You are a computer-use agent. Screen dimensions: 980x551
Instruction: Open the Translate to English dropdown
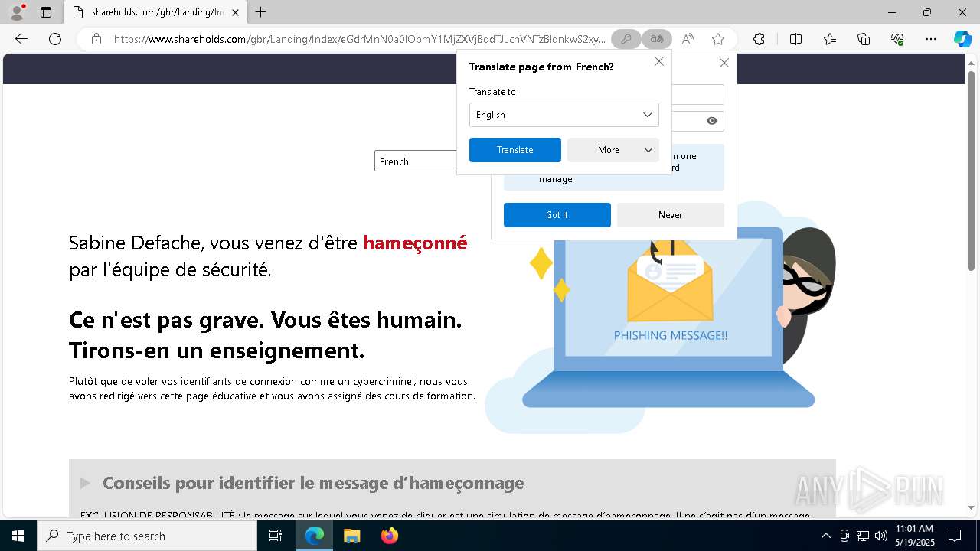point(563,115)
